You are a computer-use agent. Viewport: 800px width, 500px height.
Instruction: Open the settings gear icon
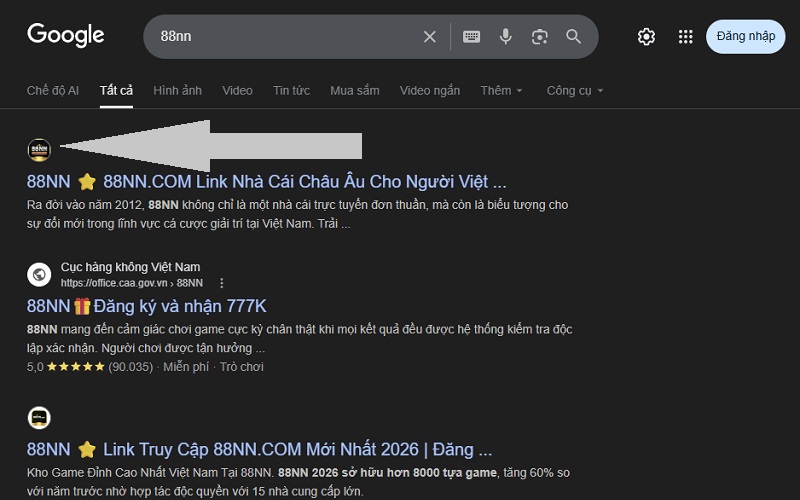646,37
